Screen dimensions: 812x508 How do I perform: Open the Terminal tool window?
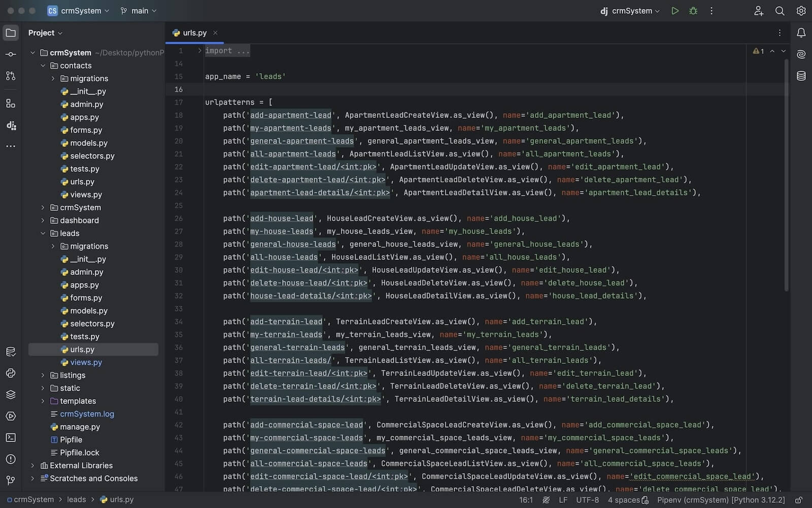(x=11, y=437)
